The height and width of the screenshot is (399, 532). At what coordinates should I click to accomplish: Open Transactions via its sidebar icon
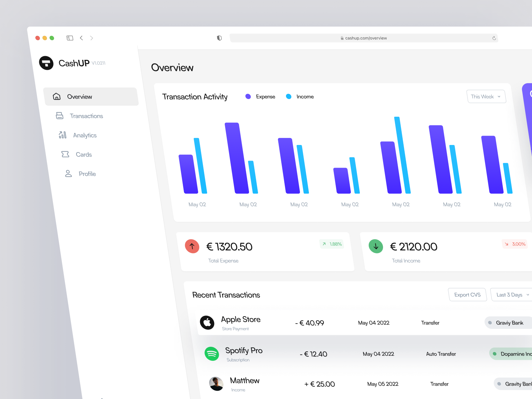pos(60,116)
